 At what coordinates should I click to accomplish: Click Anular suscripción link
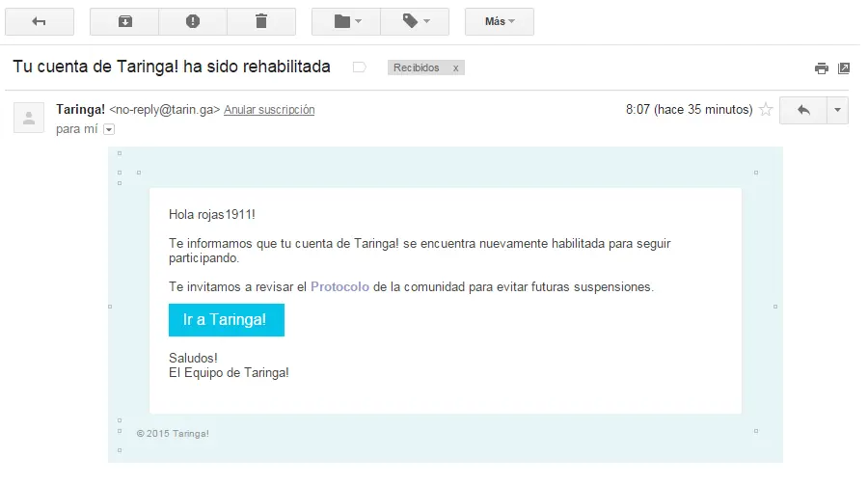(269, 110)
